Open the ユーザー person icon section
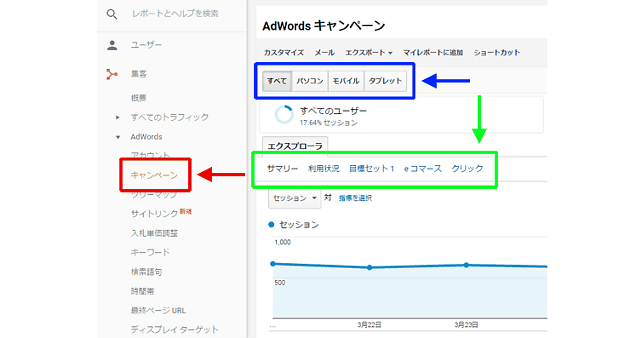 click(112, 46)
